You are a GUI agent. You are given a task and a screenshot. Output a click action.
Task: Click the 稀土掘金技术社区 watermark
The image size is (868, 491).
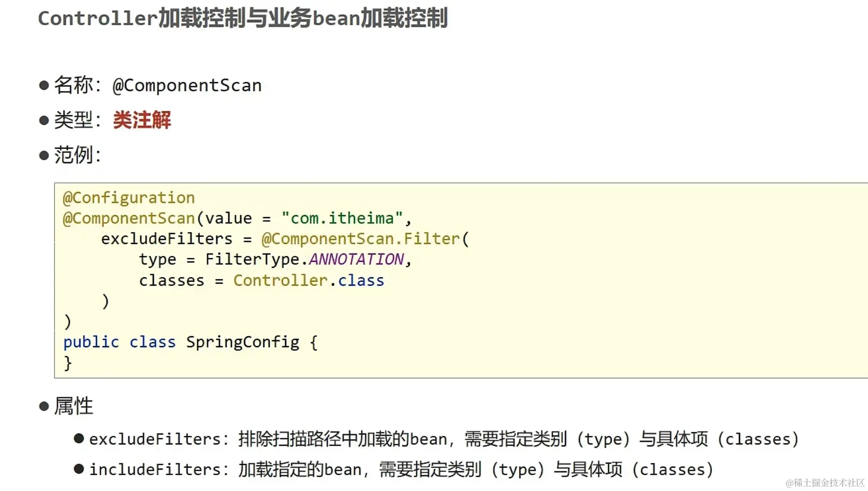coord(825,483)
